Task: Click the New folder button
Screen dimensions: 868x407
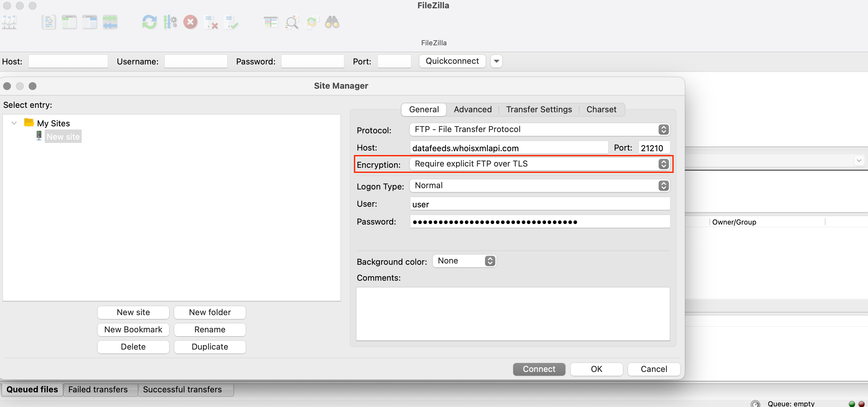Action: (210, 312)
